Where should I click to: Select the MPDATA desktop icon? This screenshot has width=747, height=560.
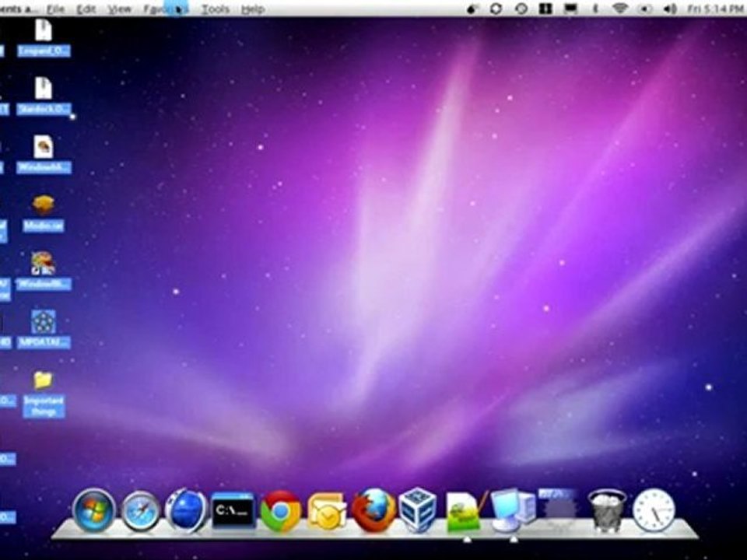click(x=44, y=330)
